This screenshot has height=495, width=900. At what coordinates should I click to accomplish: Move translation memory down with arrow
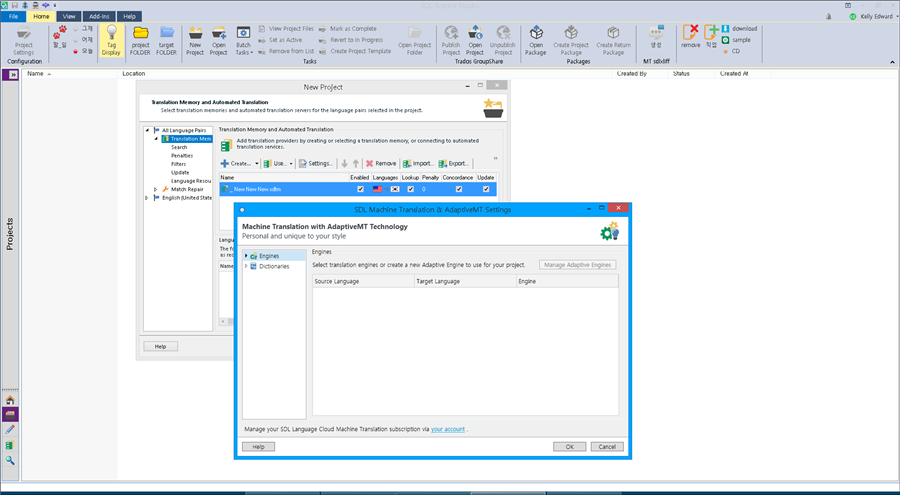344,164
